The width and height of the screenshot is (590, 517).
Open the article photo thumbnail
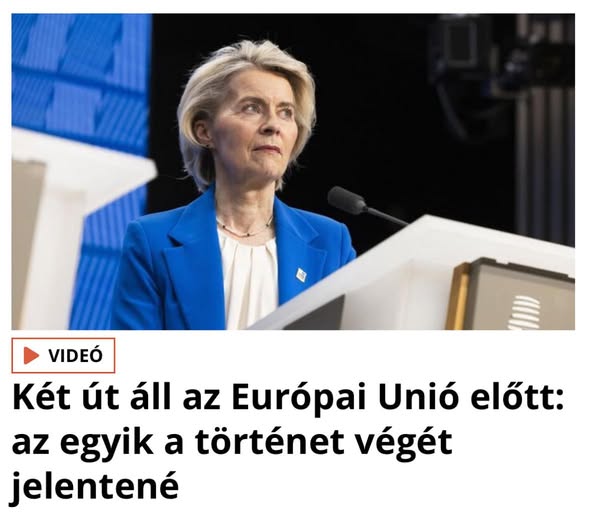pyautogui.click(x=293, y=172)
